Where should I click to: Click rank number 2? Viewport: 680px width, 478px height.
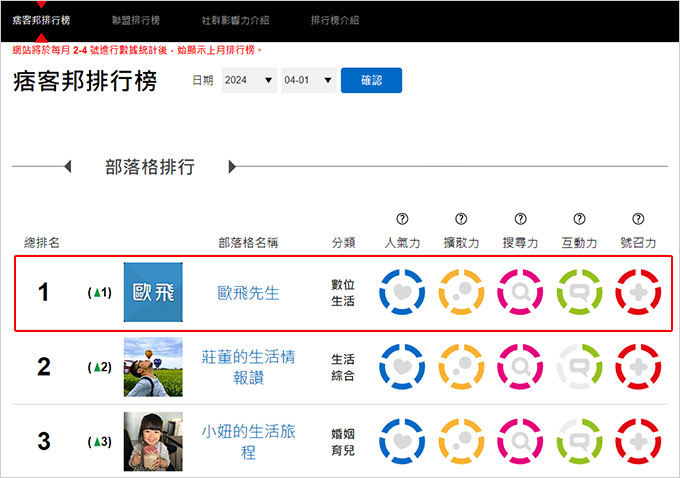pyautogui.click(x=43, y=367)
